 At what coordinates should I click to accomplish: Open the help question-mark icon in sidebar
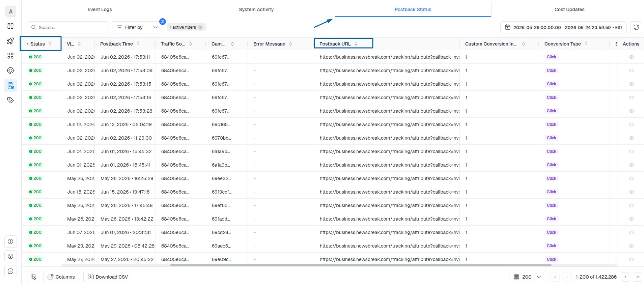(x=10, y=256)
